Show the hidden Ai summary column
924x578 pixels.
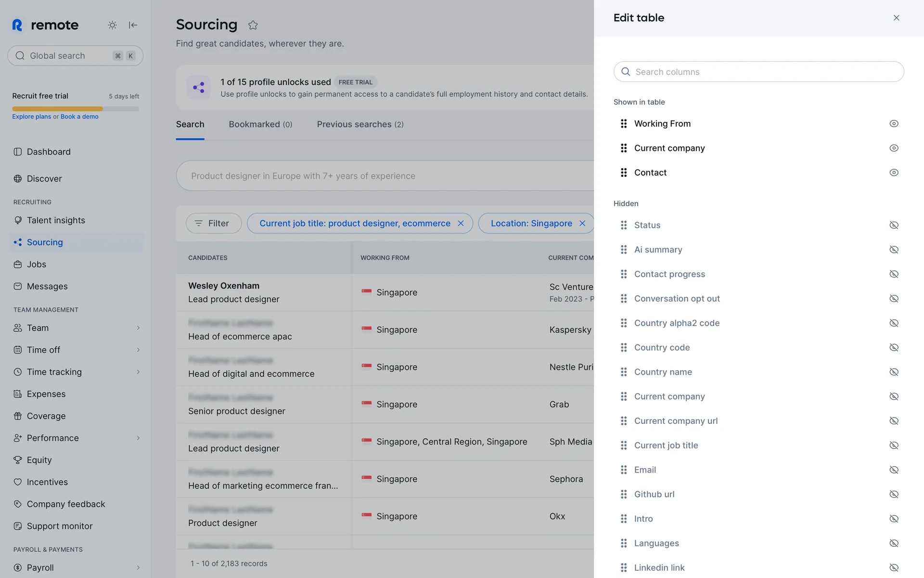pyautogui.click(x=894, y=250)
